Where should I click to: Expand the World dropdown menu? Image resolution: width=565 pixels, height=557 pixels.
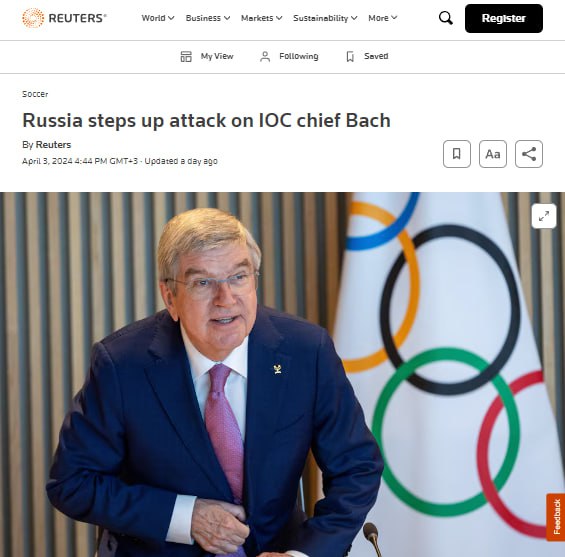pos(158,18)
